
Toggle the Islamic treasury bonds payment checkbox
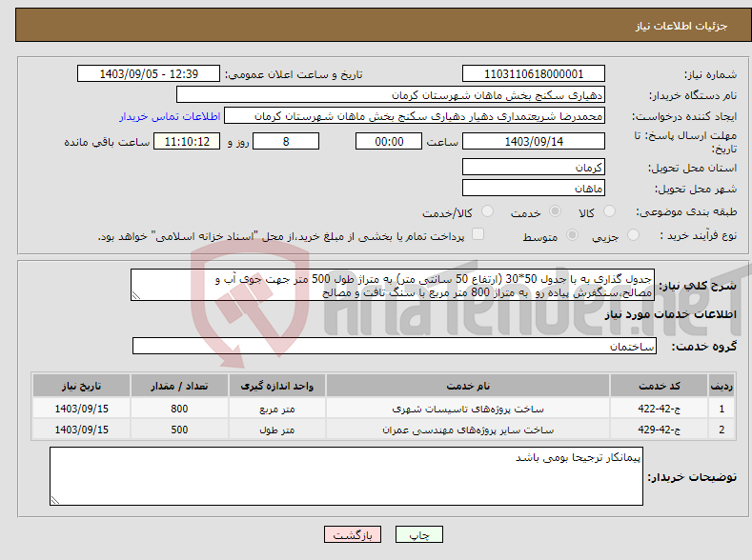478,233
